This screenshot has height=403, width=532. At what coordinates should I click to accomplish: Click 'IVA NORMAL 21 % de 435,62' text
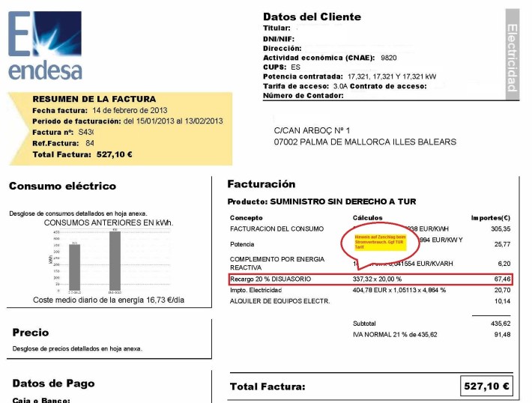pyautogui.click(x=395, y=335)
